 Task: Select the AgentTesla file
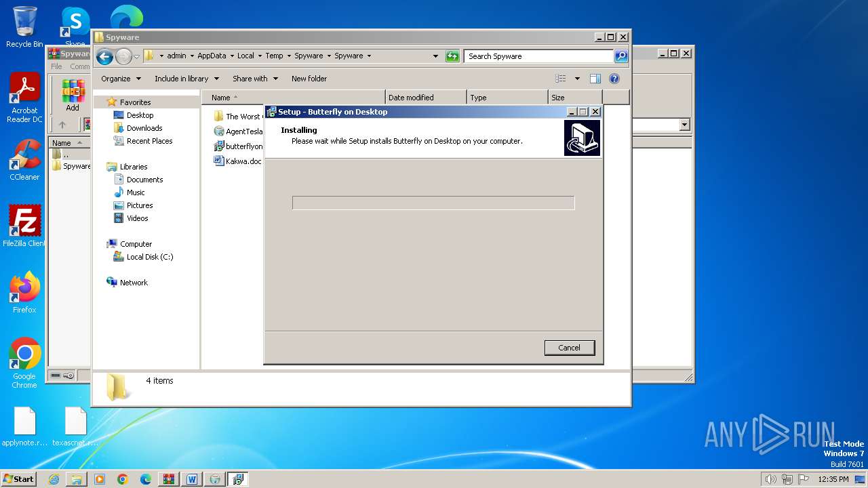point(238,131)
